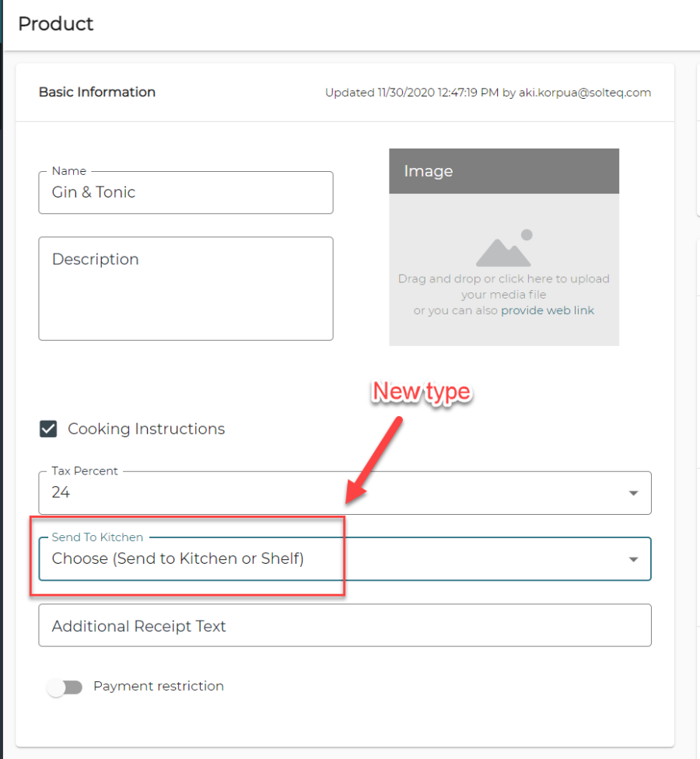Viewport: 700px width, 759px height.
Task: Click the Tax Percent field label
Action: click(85, 471)
